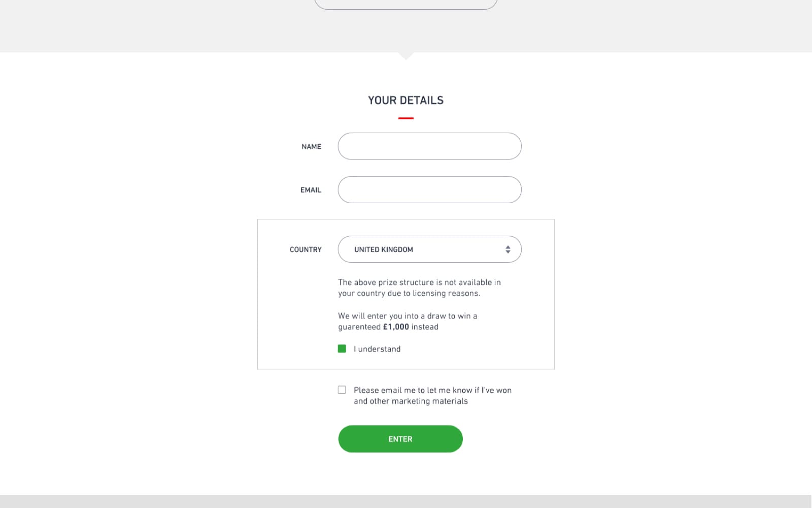812x508 pixels.
Task: Click the YOUR DETAILS heading
Action: [x=405, y=101]
